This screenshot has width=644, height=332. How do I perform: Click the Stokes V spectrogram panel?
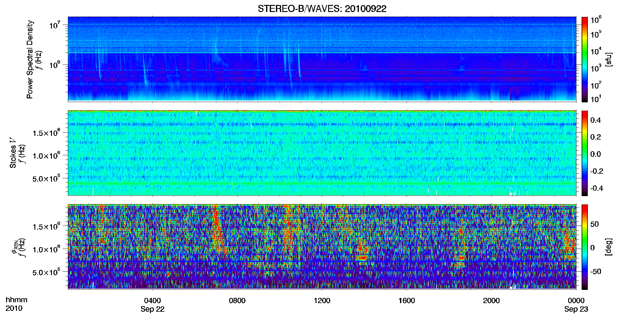pos(322,153)
